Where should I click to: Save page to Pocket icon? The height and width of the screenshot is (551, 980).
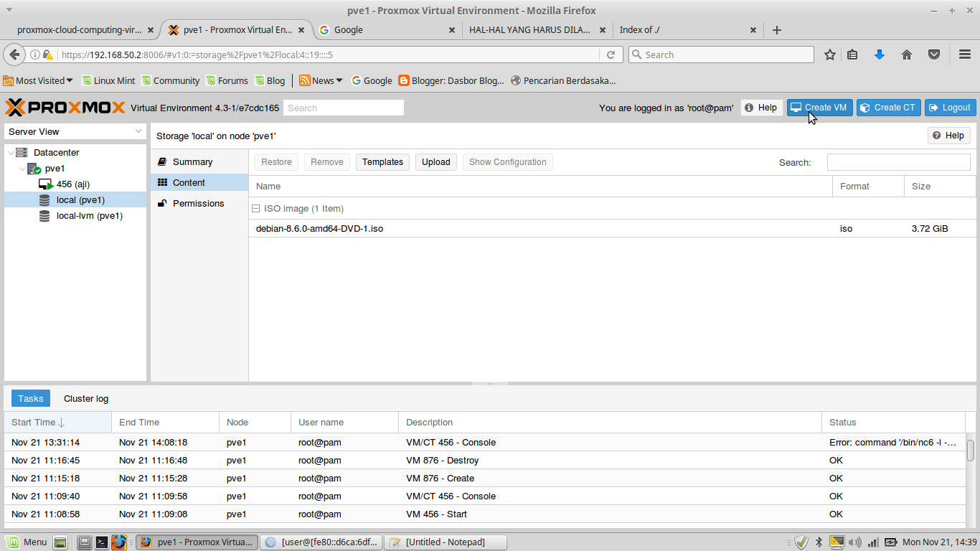coord(934,55)
